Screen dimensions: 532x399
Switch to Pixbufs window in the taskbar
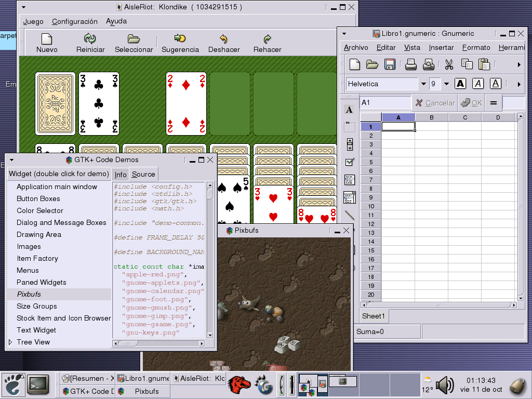coord(143,391)
